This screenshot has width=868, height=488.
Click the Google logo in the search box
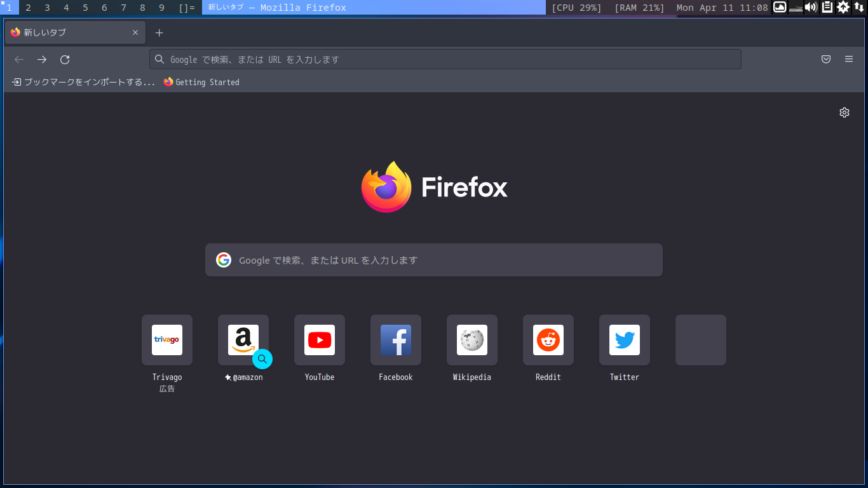click(x=224, y=260)
